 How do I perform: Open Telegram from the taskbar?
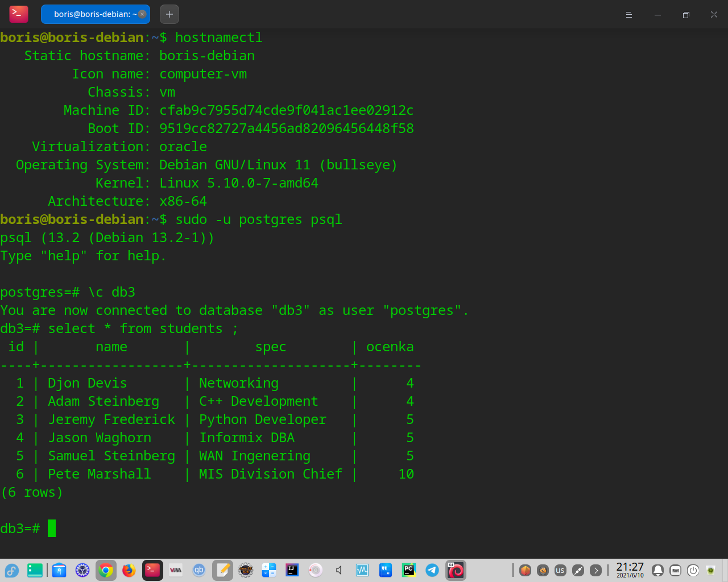tap(432, 570)
